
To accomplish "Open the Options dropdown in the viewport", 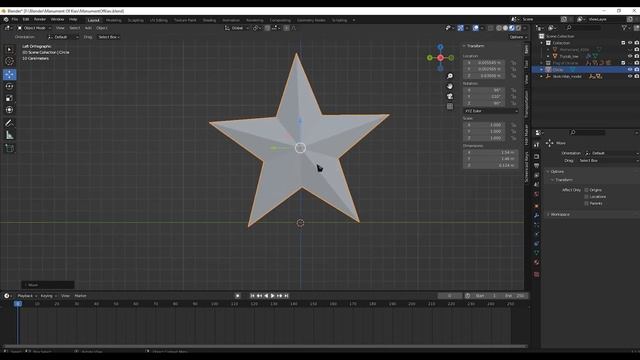I will tap(518, 37).
